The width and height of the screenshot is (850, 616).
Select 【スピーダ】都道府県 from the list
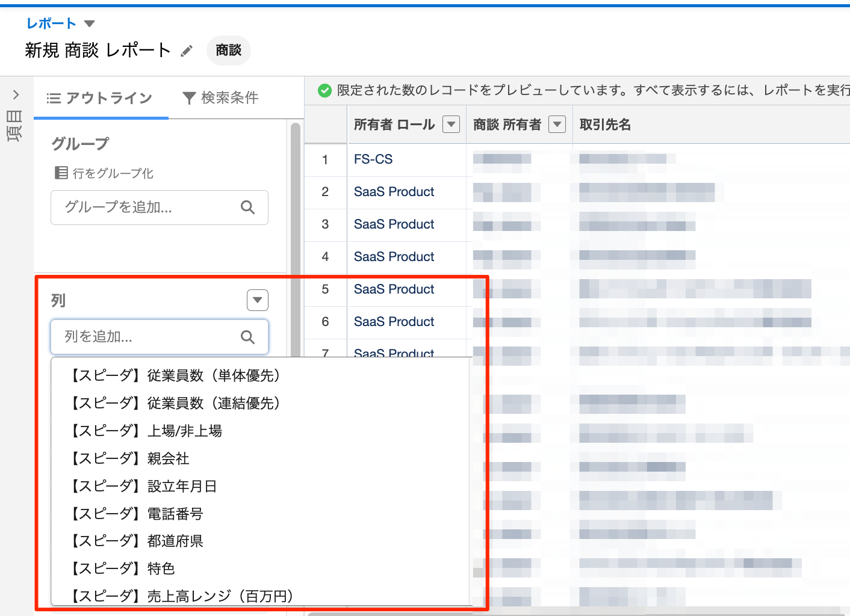pos(137,541)
